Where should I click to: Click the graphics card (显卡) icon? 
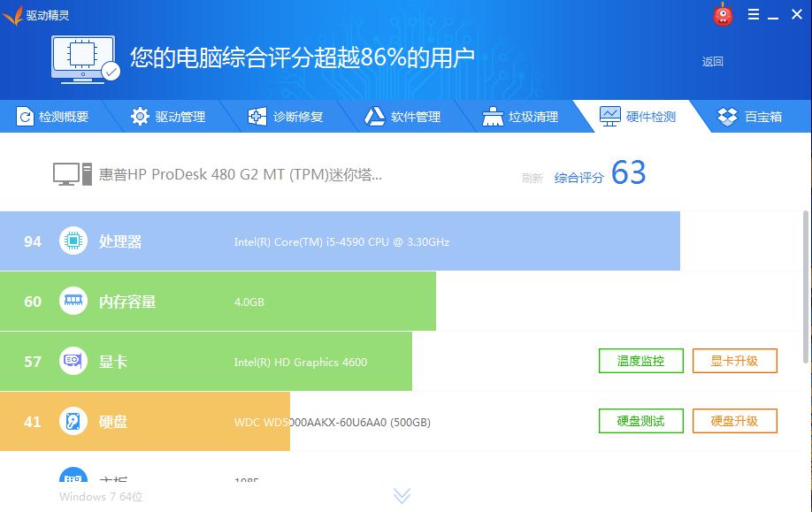click(x=72, y=361)
